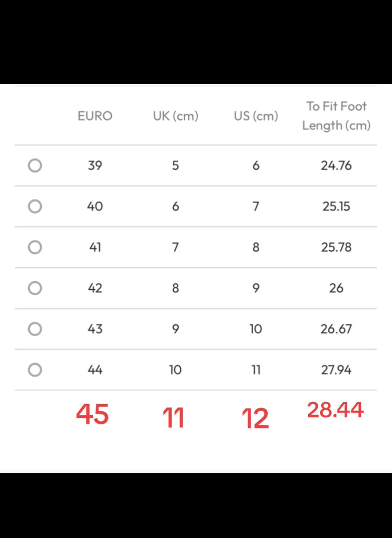Click the 25.78 foot length cell

click(x=336, y=247)
